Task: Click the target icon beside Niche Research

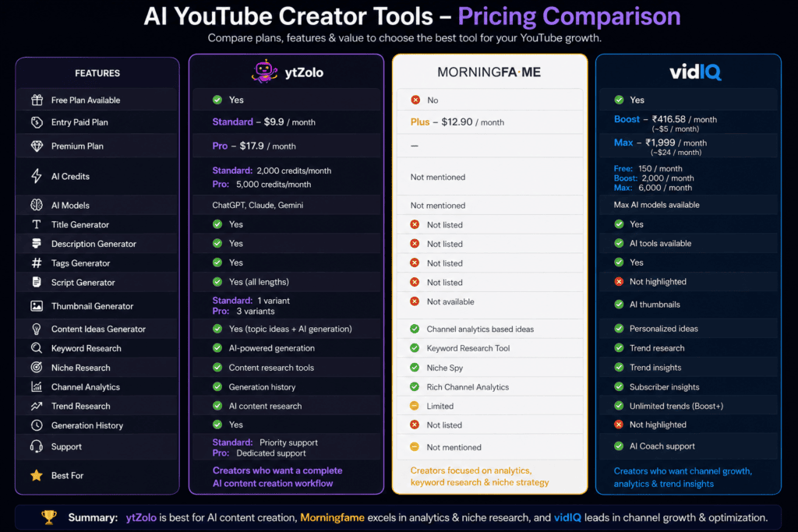Action: coord(37,367)
